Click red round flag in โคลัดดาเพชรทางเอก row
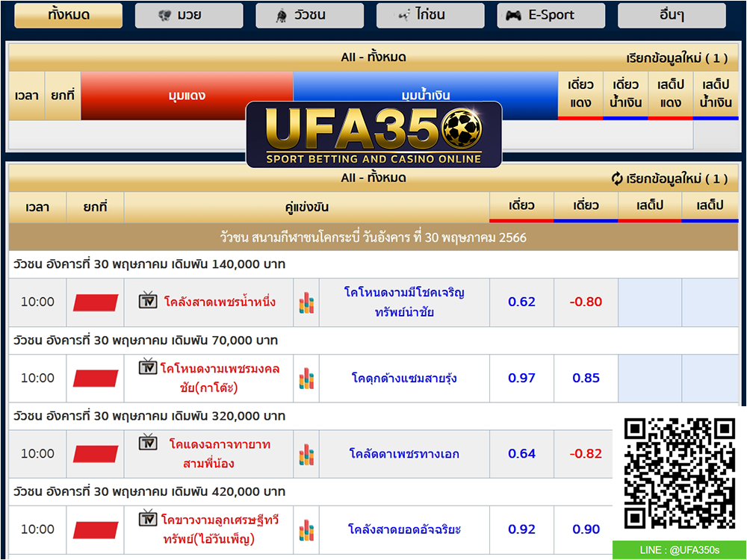This screenshot has width=747, height=560. click(x=96, y=454)
